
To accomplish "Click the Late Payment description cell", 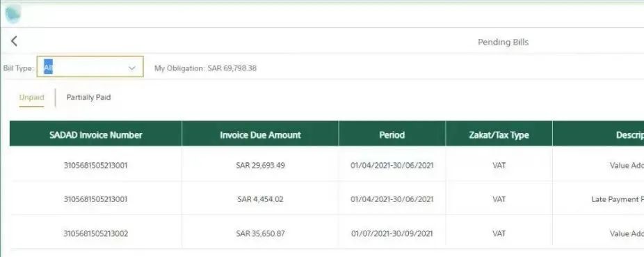I will pos(598,199).
